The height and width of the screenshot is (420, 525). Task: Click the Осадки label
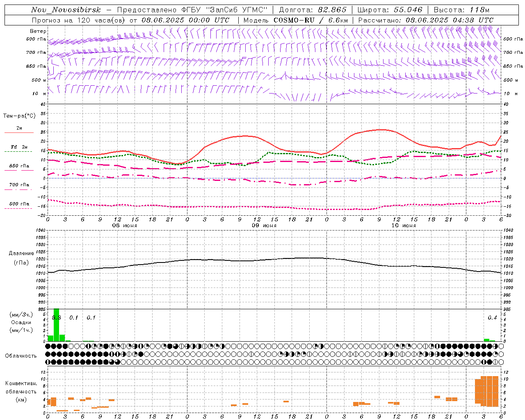[x=21, y=322]
